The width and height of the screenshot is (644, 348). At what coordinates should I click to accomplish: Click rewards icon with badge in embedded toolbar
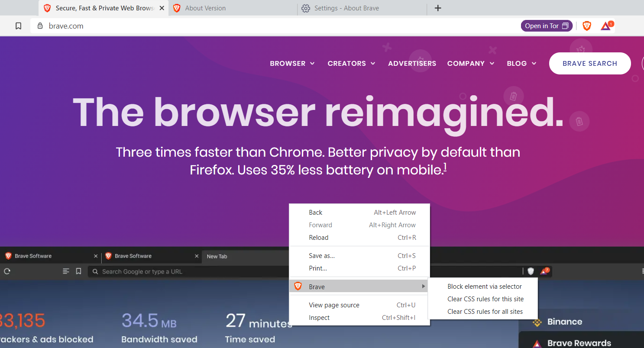click(x=544, y=271)
